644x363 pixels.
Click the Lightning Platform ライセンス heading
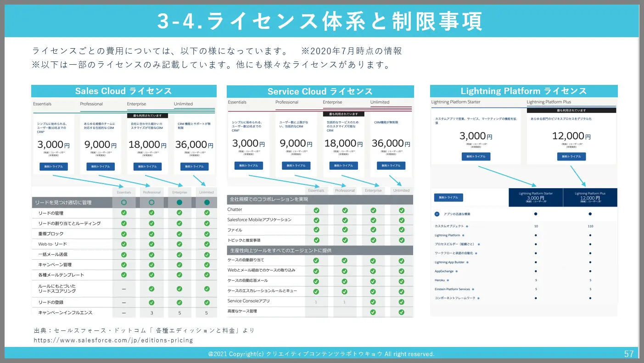[524, 91]
